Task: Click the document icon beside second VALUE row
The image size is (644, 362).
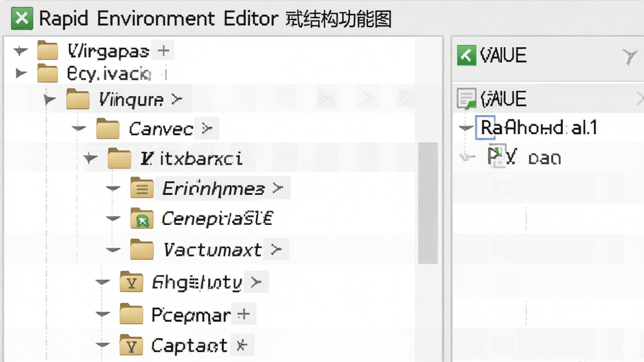Action: click(x=467, y=99)
